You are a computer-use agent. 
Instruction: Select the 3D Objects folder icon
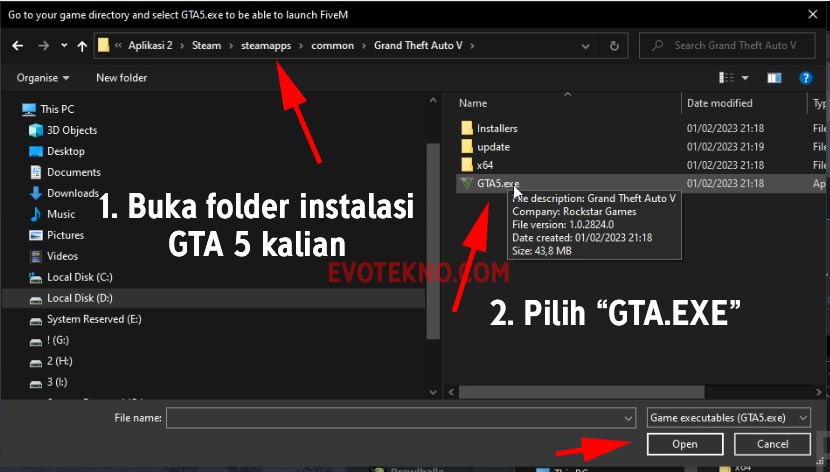tap(36, 130)
